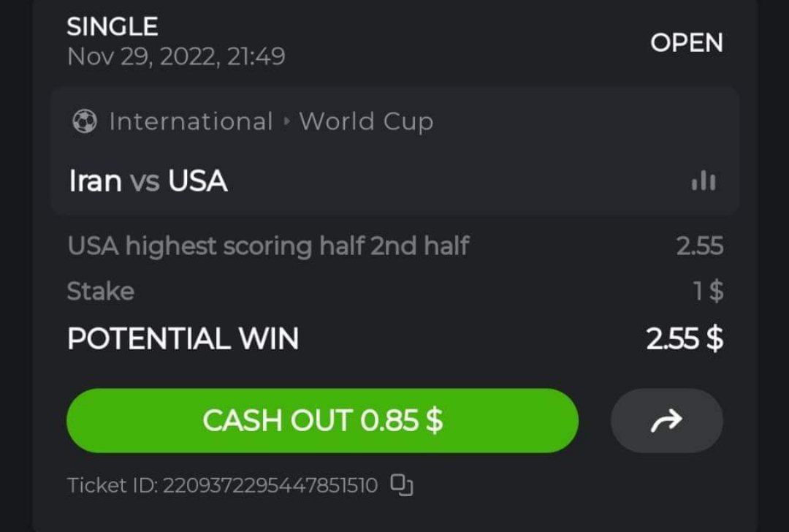Tap the POTENTIAL WIN label

tap(183, 339)
